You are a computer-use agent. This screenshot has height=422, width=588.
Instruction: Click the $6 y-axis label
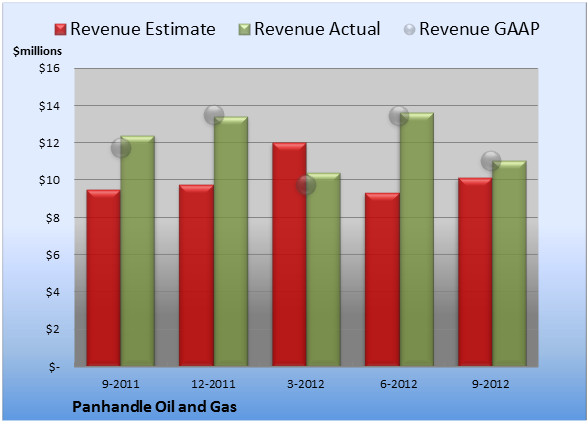[53, 255]
